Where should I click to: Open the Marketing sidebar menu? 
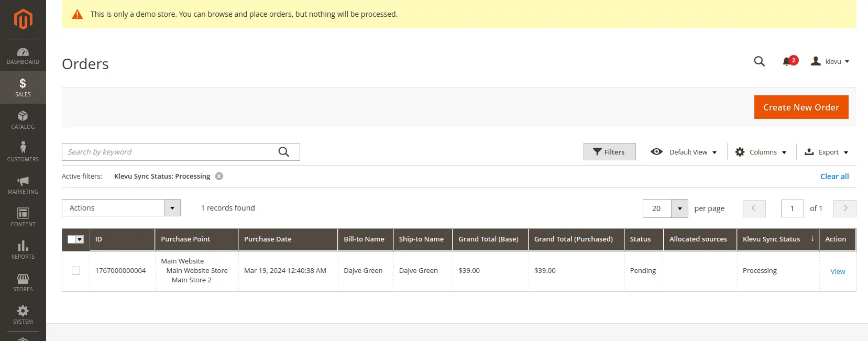(23, 185)
